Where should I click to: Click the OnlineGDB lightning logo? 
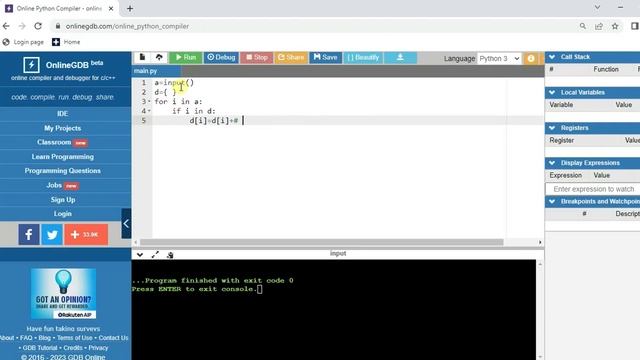pos(31,64)
